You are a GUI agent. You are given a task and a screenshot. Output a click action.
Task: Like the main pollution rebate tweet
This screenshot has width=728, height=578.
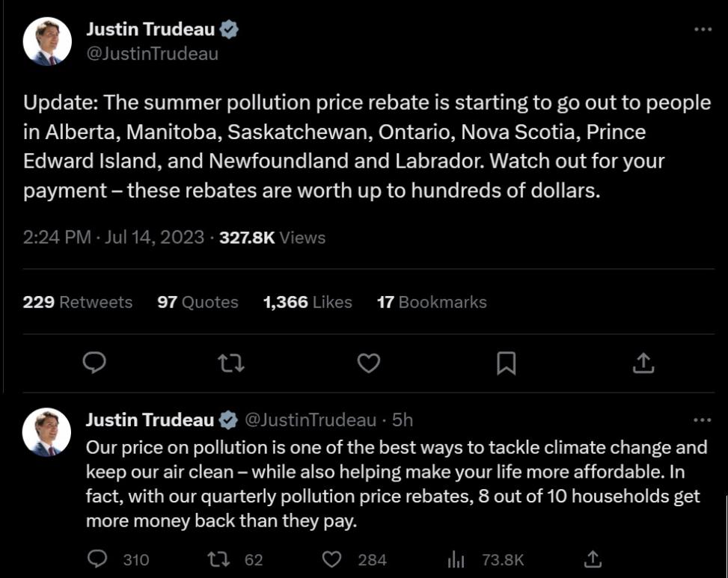coord(368,363)
